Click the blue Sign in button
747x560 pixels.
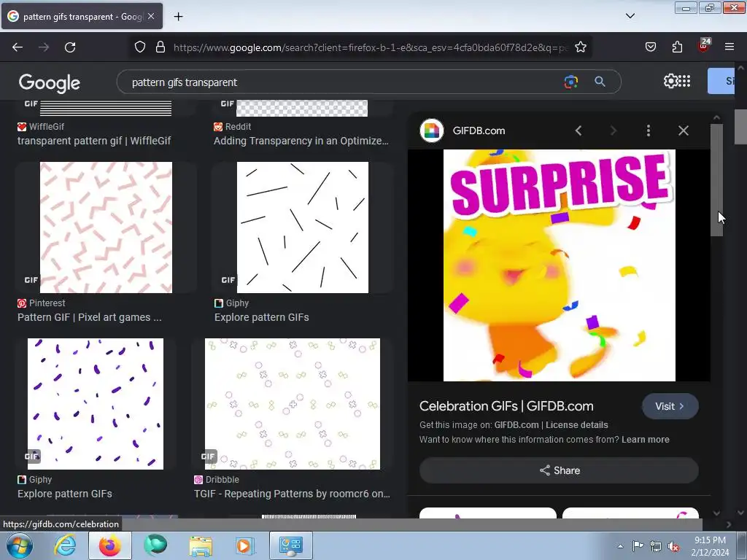[x=721, y=81]
